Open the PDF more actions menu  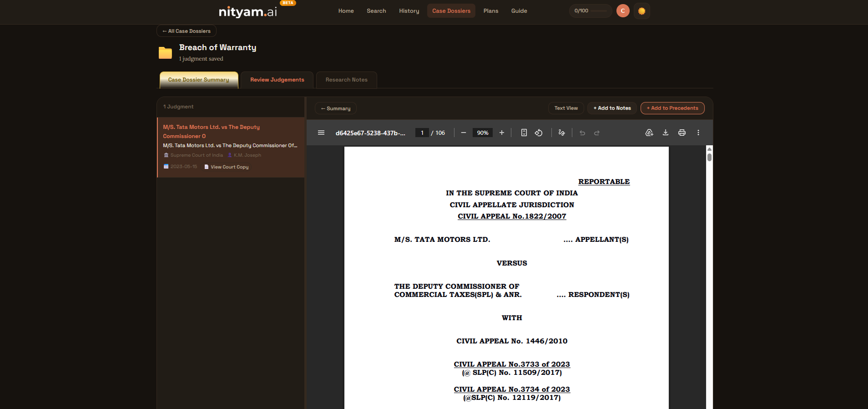point(698,133)
